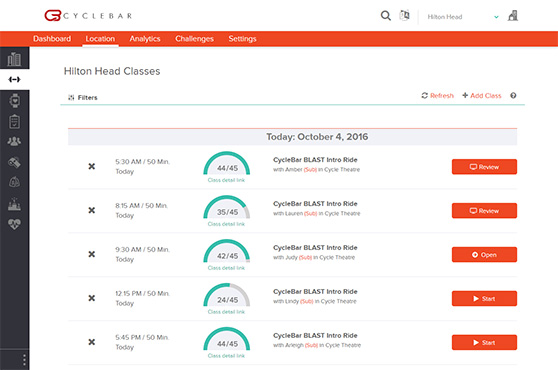Cancel the 5:45 PM class with X
This screenshot has width=558, height=370.
91,342
